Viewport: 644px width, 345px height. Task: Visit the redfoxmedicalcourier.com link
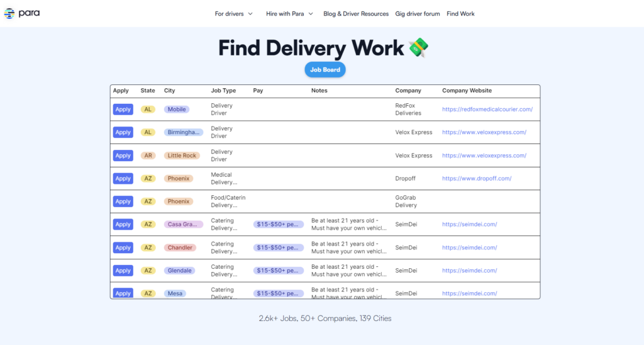pos(487,110)
